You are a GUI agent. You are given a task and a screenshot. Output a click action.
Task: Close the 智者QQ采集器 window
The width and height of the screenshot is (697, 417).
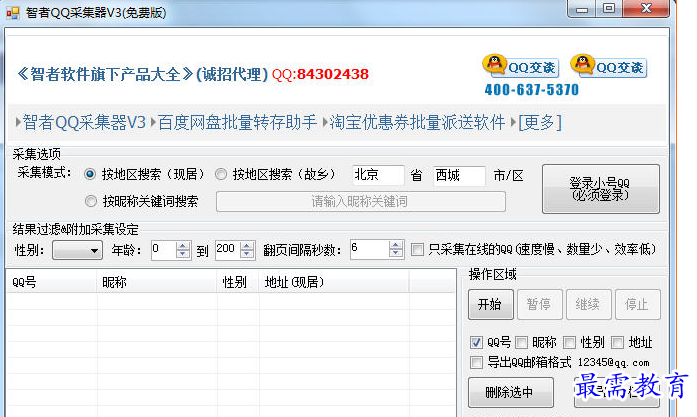(646, 9)
